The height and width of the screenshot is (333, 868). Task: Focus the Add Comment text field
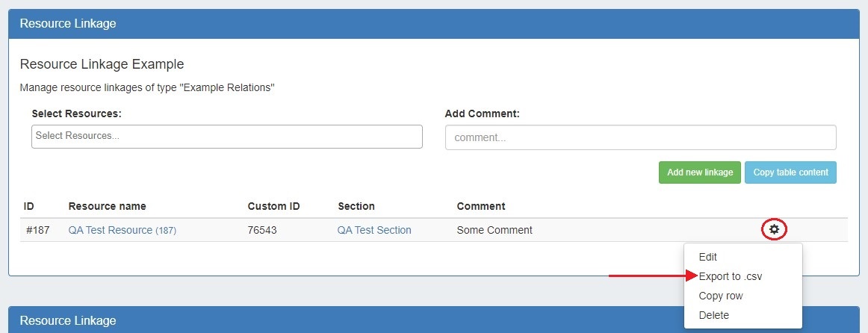640,137
